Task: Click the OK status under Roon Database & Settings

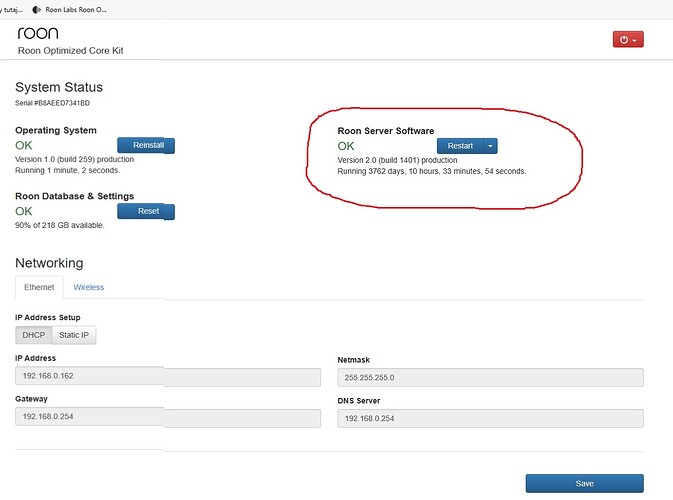Action: pos(24,211)
